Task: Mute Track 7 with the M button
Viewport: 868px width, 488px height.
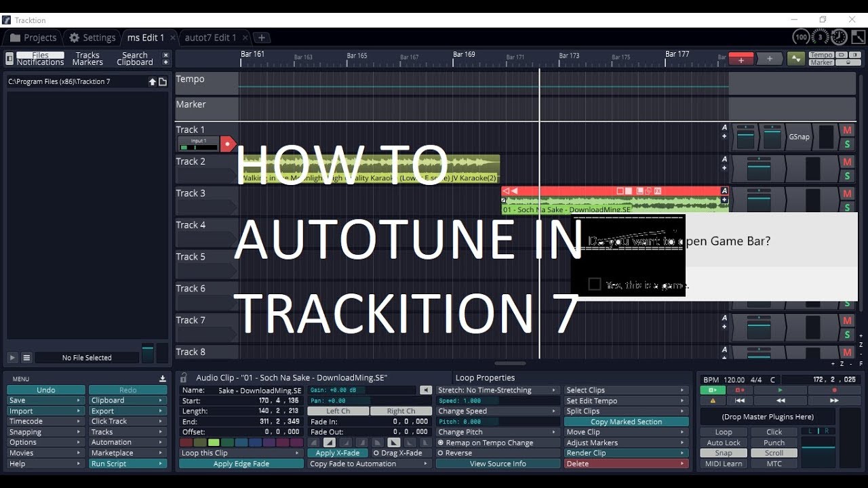Action: click(x=847, y=321)
